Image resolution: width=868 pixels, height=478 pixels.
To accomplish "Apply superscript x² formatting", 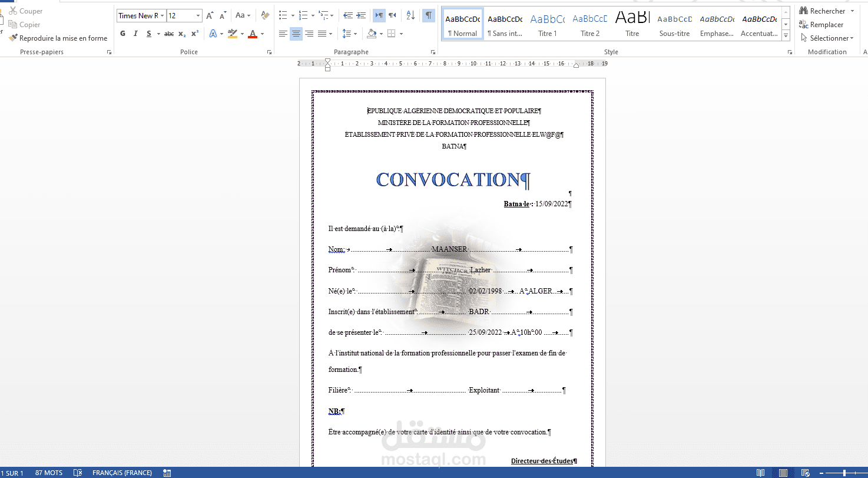I will [x=195, y=34].
